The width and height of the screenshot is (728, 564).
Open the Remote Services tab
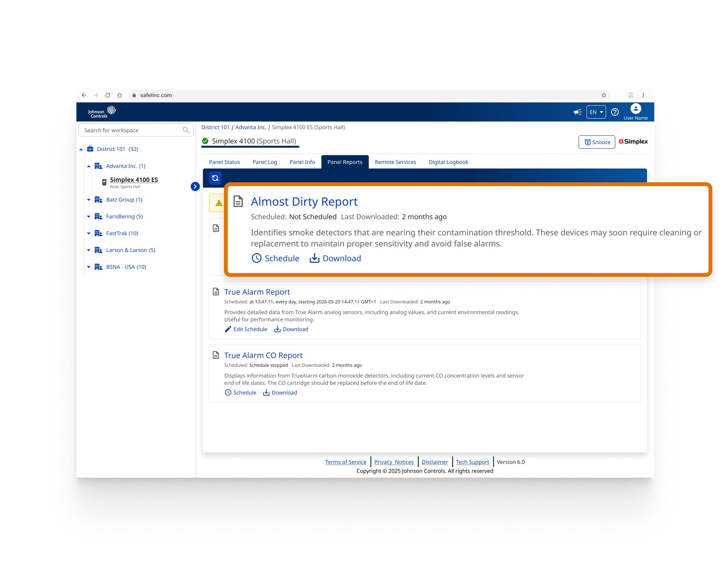[396, 162]
